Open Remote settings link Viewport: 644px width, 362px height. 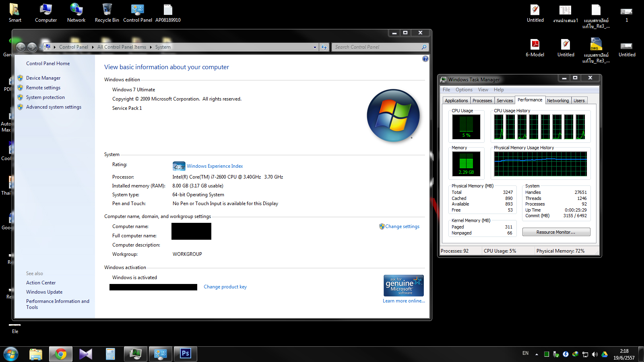click(x=43, y=88)
